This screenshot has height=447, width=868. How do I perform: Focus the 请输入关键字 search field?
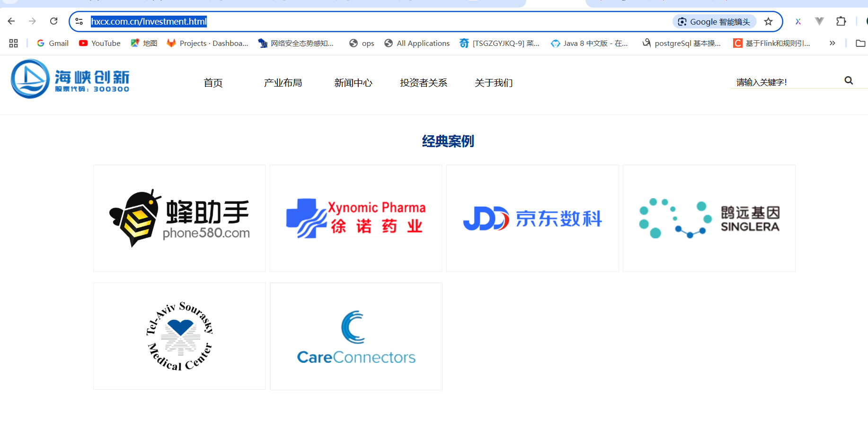click(786, 82)
